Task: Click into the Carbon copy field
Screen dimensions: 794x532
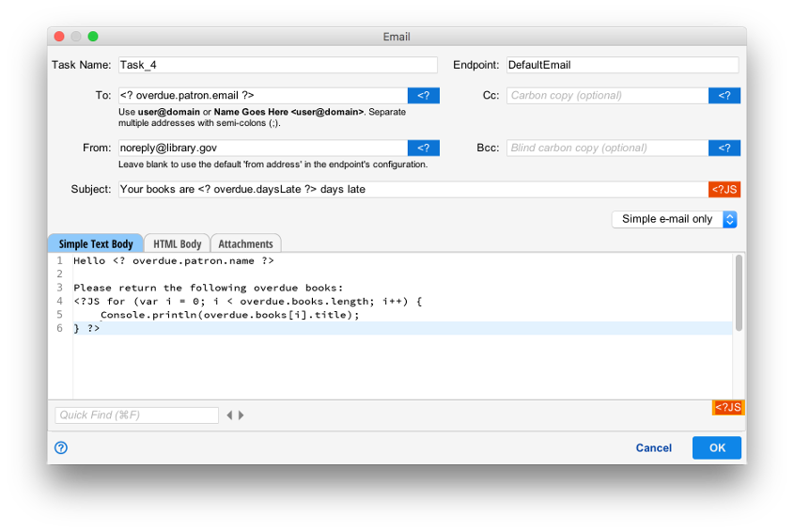Action: coord(607,95)
